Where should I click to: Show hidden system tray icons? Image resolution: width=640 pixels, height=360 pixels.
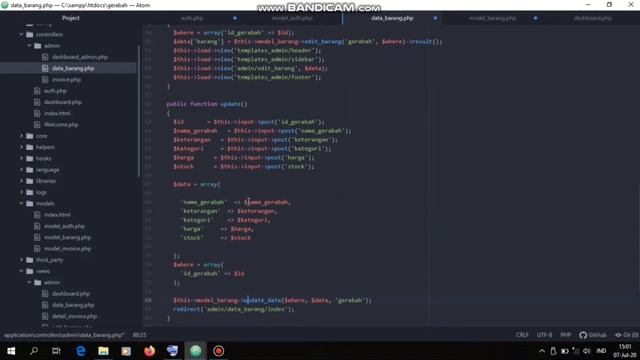pos(542,351)
